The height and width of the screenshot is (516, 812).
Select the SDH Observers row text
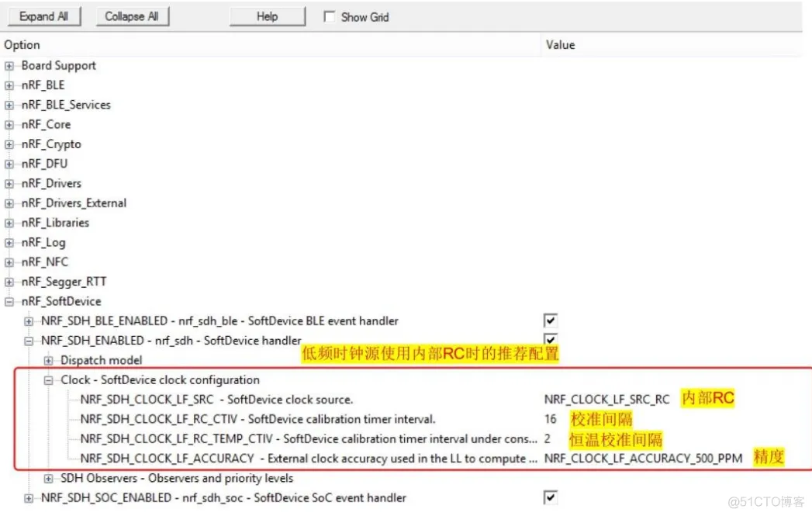tap(177, 478)
